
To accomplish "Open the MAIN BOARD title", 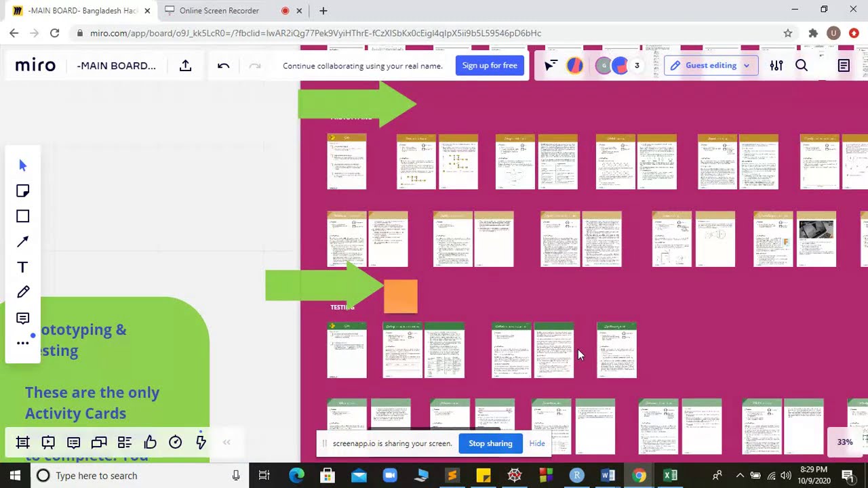I will pos(116,66).
